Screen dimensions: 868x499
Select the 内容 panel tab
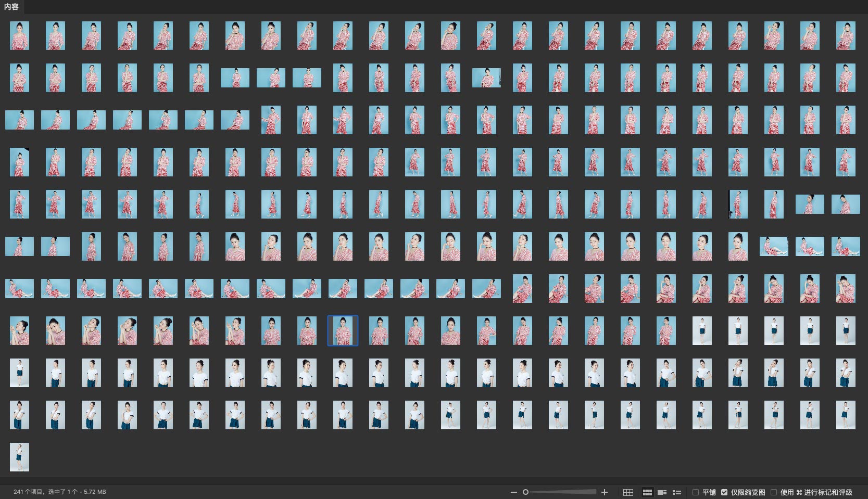[11, 7]
